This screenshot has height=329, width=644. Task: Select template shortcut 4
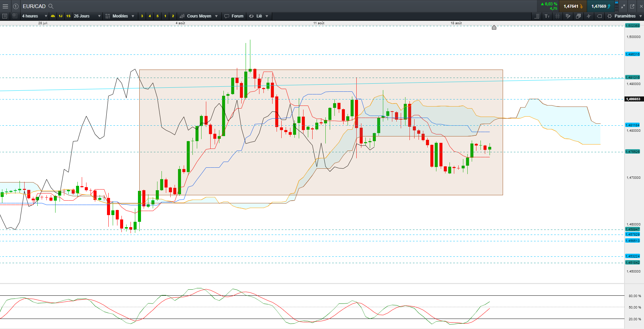tap(150, 16)
